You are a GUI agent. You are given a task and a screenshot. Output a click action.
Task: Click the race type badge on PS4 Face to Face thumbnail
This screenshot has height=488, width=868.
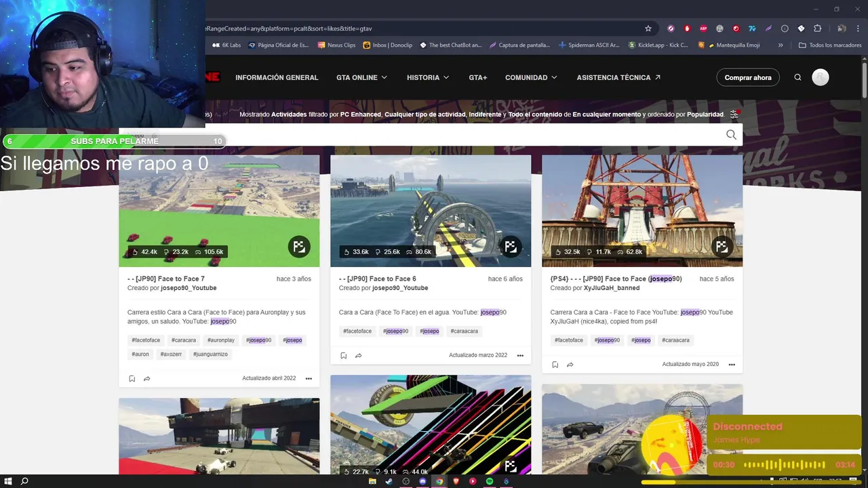point(722,247)
